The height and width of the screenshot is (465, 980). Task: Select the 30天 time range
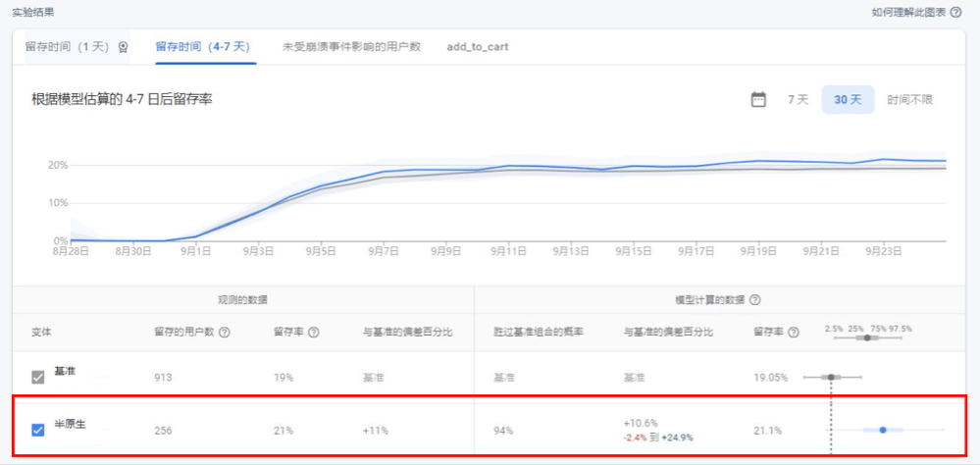pos(848,100)
